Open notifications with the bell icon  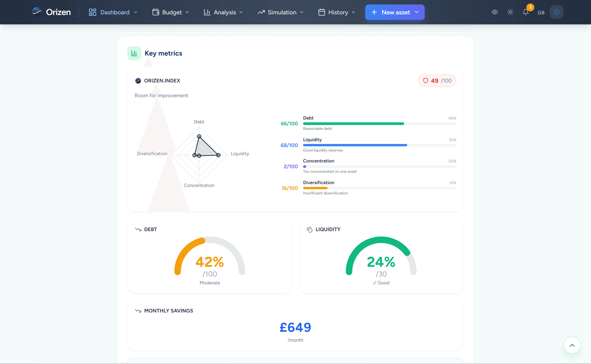tap(526, 12)
